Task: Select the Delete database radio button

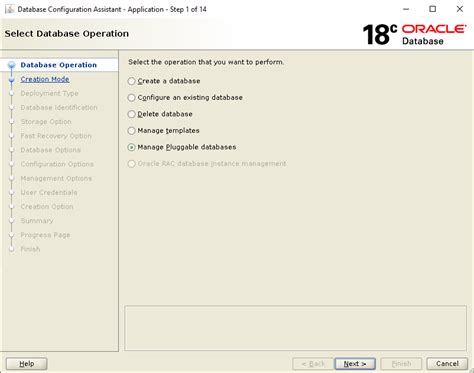Action: pyautogui.click(x=131, y=114)
